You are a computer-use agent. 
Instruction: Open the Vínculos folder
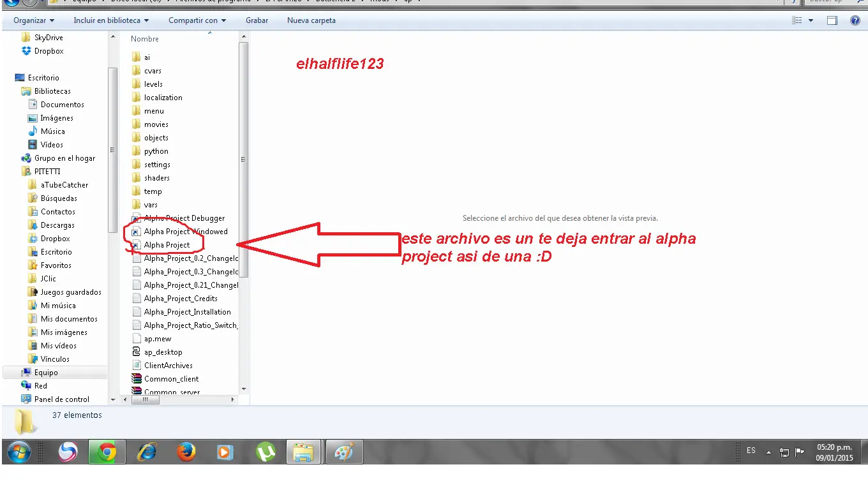[x=55, y=359]
